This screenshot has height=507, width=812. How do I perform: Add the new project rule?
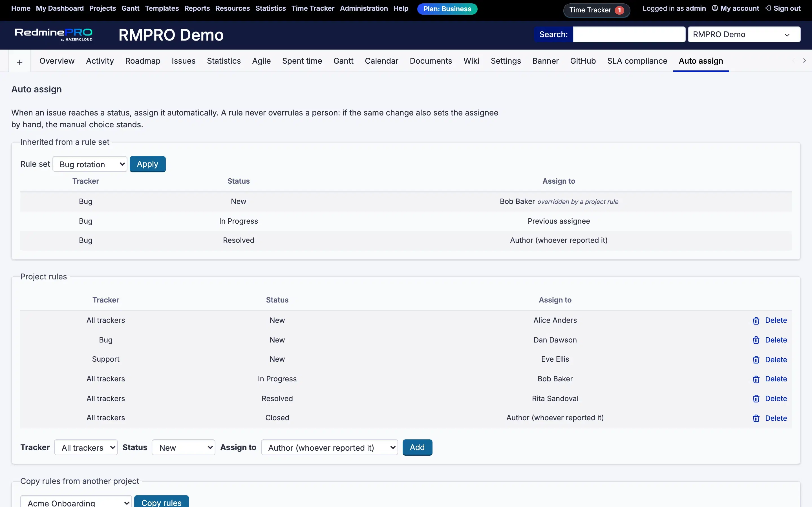[x=417, y=447]
